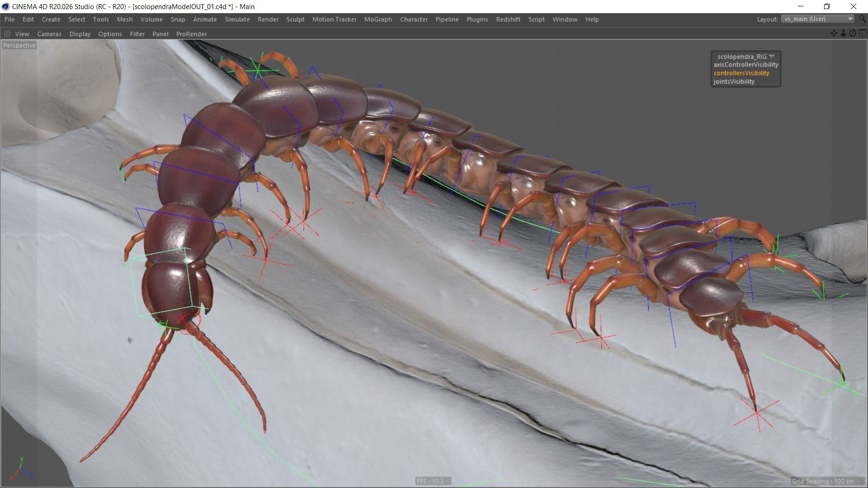Open the Mesh menu
The height and width of the screenshot is (488, 868).
[x=125, y=19]
